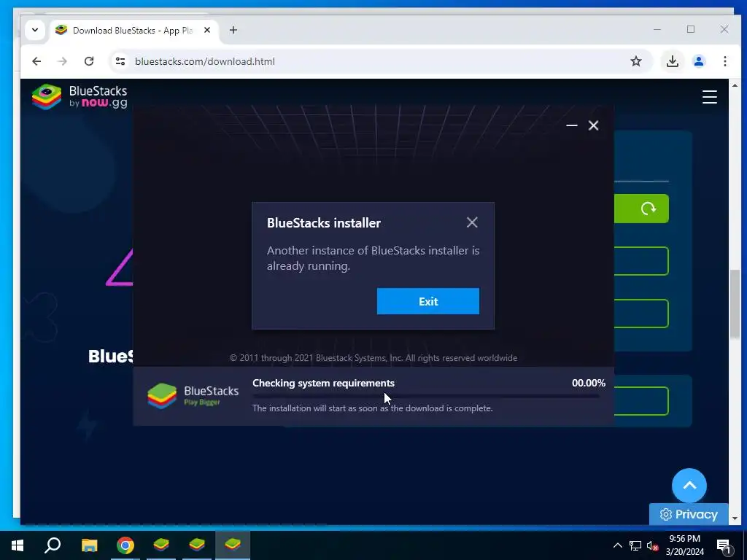Select the second BlueStacks taskbar icon

click(x=197, y=544)
